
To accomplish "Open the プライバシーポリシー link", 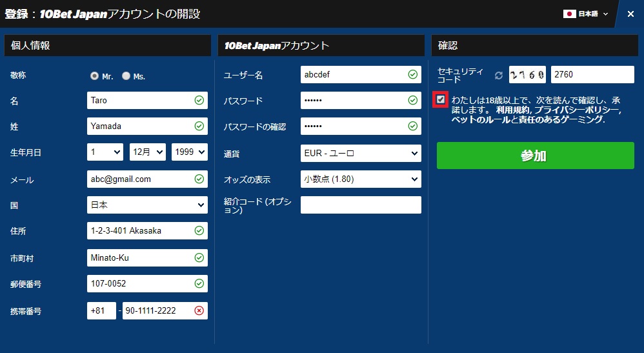I will coord(576,110).
